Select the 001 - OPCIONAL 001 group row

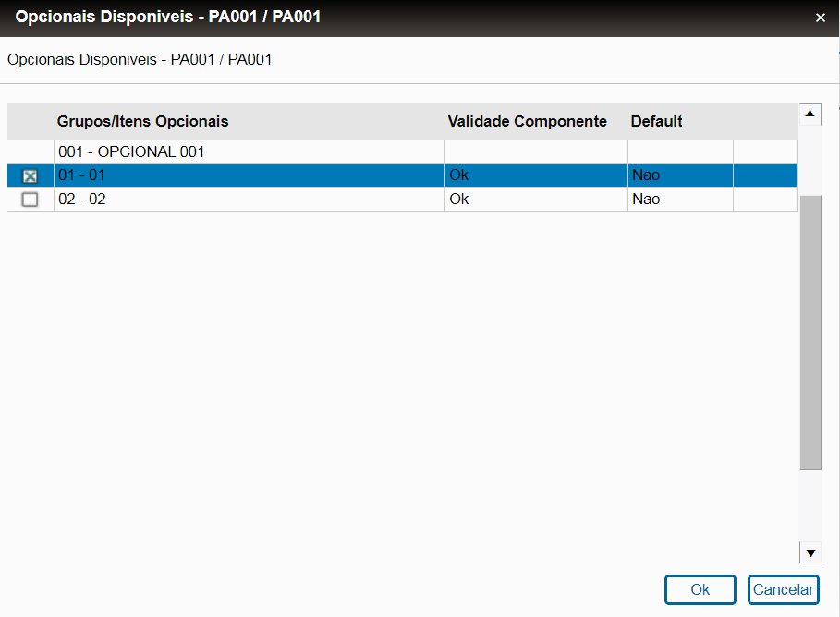(x=131, y=151)
